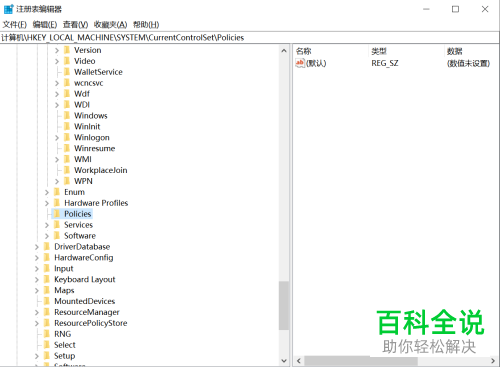This screenshot has width=500, height=367.
Task: Select the Software key under CurrentControlSet
Action: pyautogui.click(x=80, y=236)
